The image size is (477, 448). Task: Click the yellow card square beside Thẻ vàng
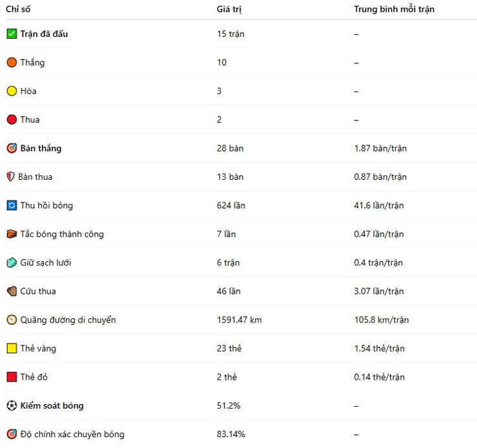[x=12, y=348]
